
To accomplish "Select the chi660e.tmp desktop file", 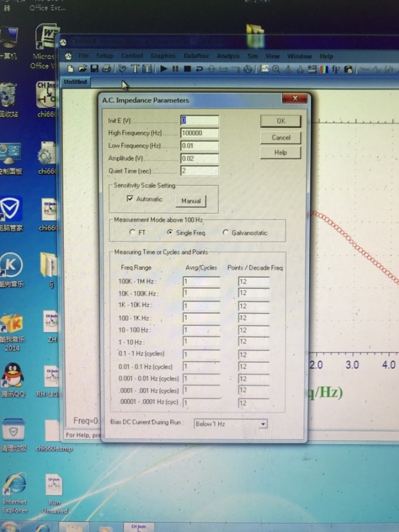I will tap(54, 436).
